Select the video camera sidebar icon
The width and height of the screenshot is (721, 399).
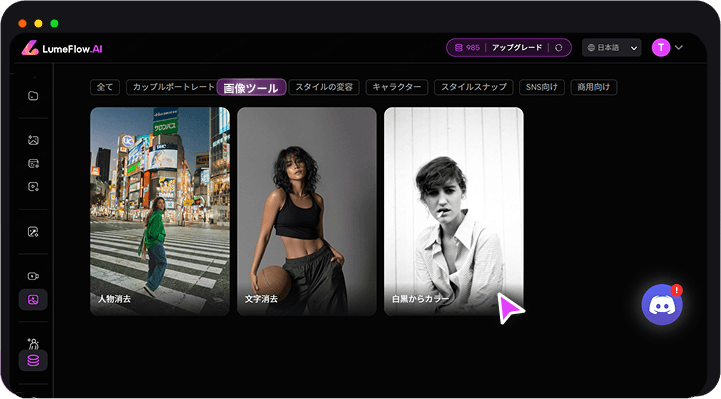pos(33,276)
